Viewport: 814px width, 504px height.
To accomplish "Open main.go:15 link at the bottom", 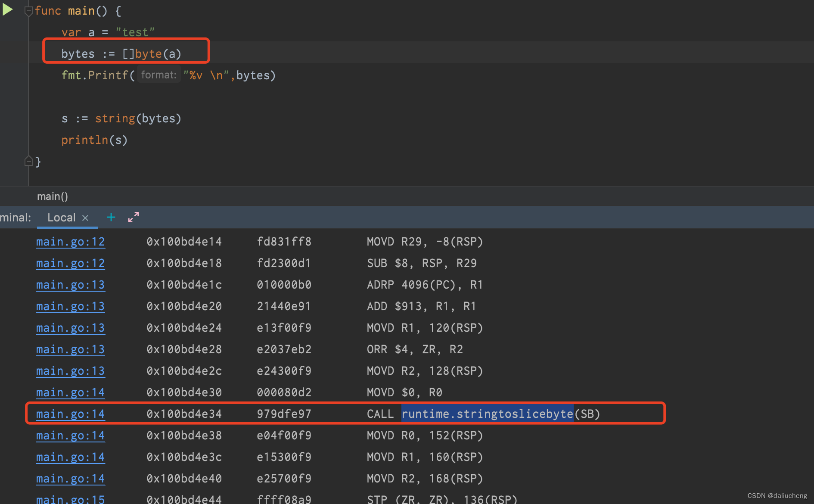I will click(71, 499).
